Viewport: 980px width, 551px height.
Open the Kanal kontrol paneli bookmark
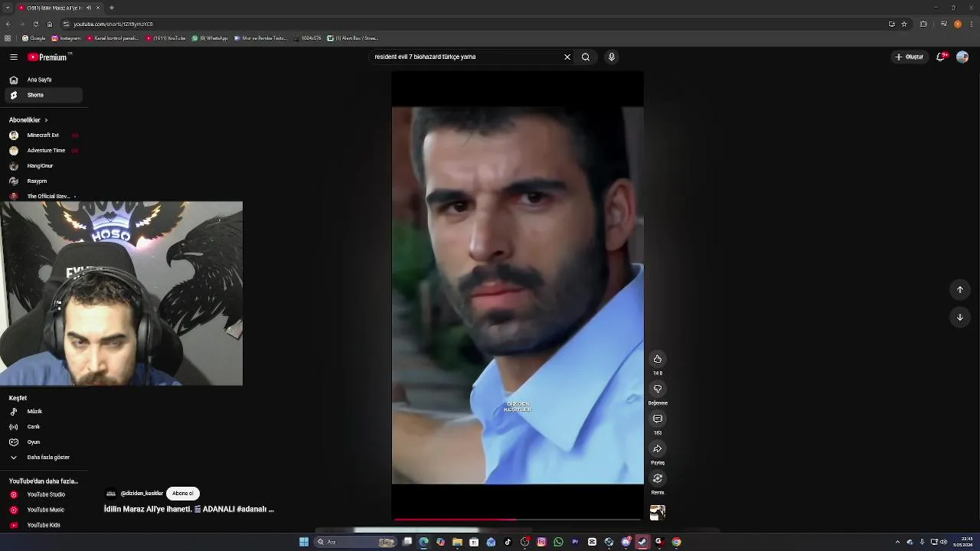pyautogui.click(x=113, y=38)
